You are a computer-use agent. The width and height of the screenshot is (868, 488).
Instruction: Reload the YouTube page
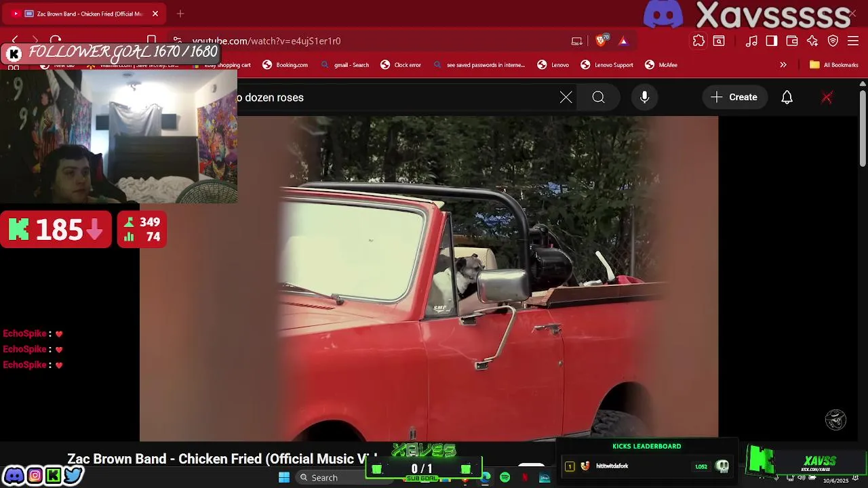click(x=56, y=41)
